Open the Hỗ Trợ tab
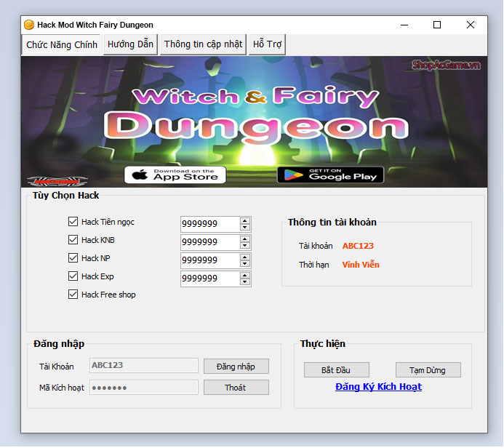 [267, 44]
